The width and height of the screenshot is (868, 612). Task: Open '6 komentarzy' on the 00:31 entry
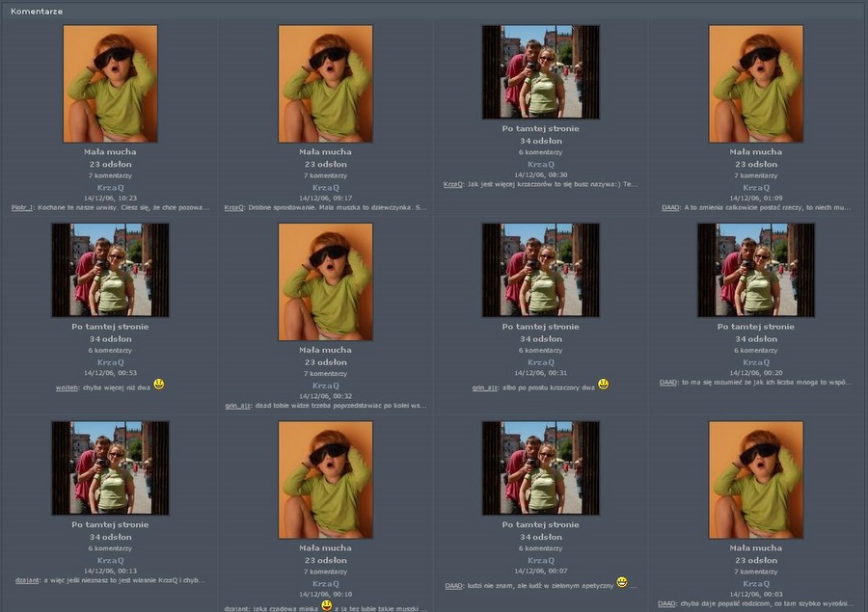pos(541,350)
